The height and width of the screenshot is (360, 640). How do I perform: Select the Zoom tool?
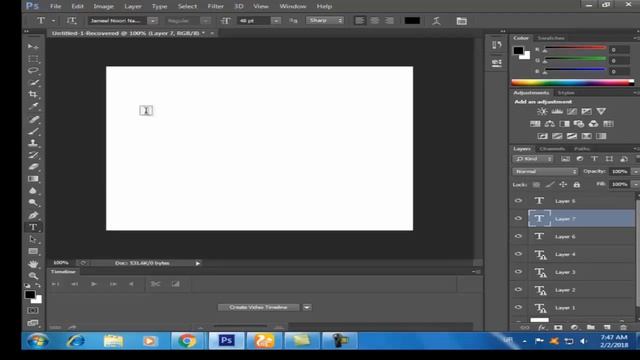[33, 276]
